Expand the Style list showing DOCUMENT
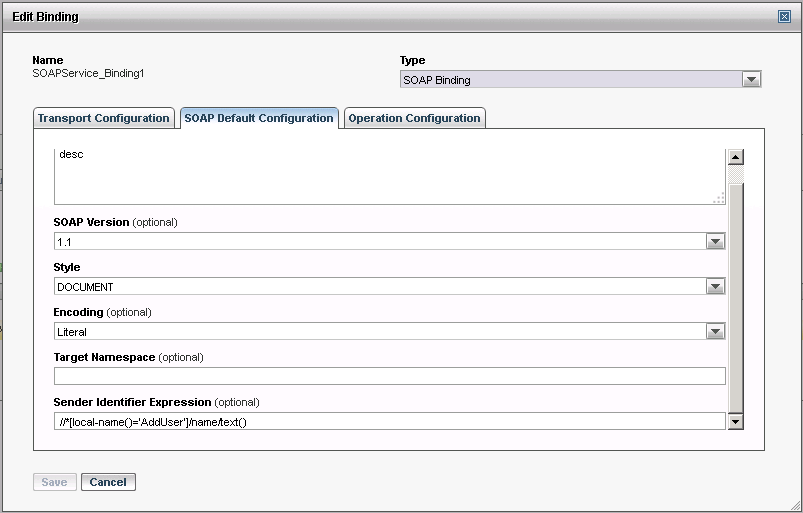The width and height of the screenshot is (803, 513). (x=380, y=287)
